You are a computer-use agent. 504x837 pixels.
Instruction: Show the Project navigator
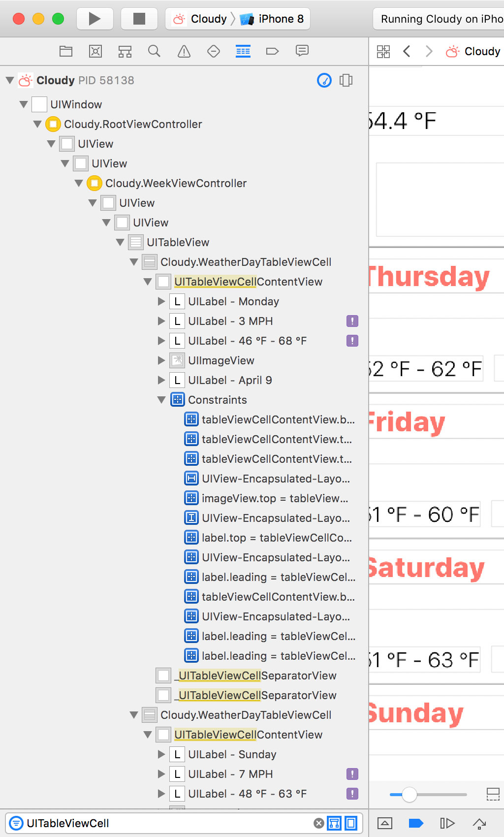[x=66, y=51]
